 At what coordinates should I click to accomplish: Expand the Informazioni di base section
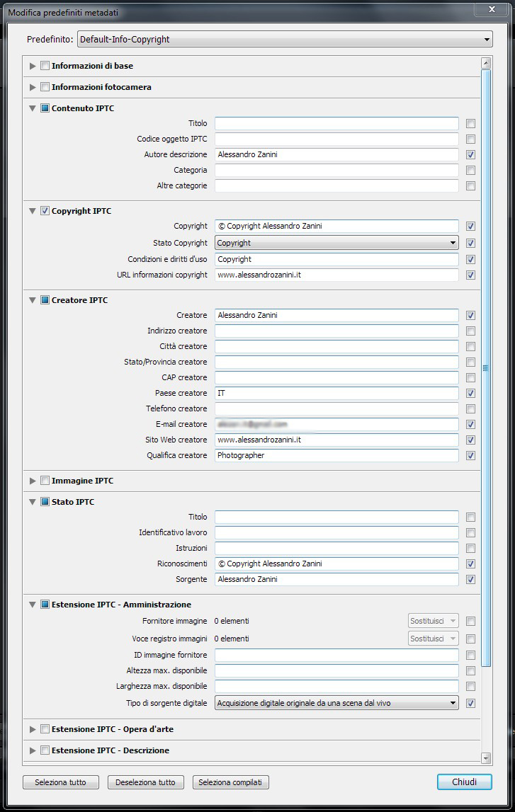[33, 66]
